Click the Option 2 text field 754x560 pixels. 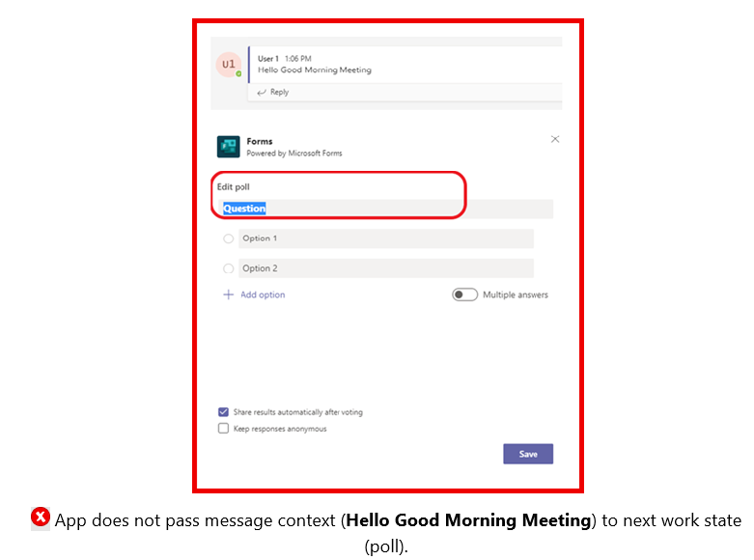pyautogui.click(x=385, y=268)
